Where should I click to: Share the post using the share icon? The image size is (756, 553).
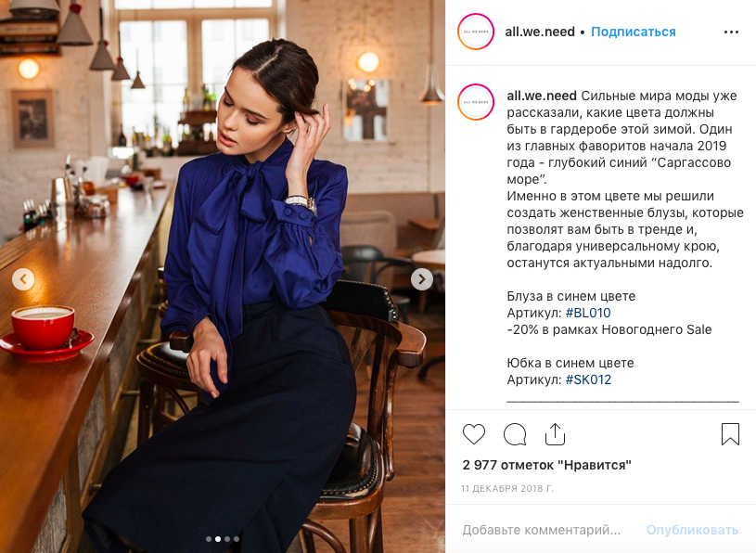click(x=555, y=434)
